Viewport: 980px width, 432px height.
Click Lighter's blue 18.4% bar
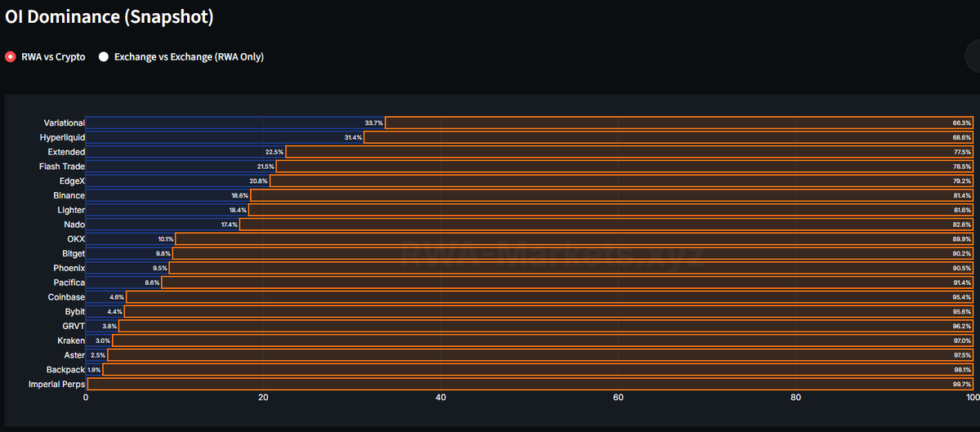click(x=167, y=210)
